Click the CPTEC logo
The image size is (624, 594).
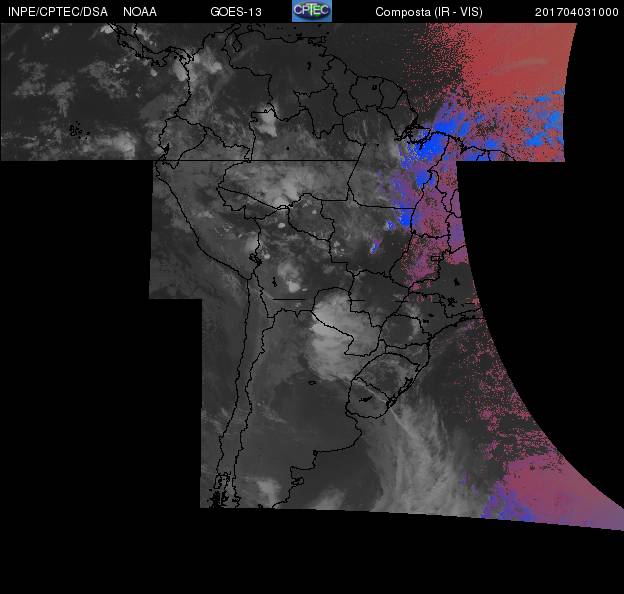point(312,11)
